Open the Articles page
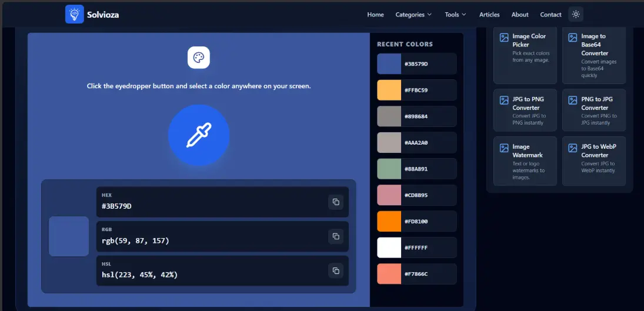This screenshot has width=644, height=311. click(x=489, y=14)
